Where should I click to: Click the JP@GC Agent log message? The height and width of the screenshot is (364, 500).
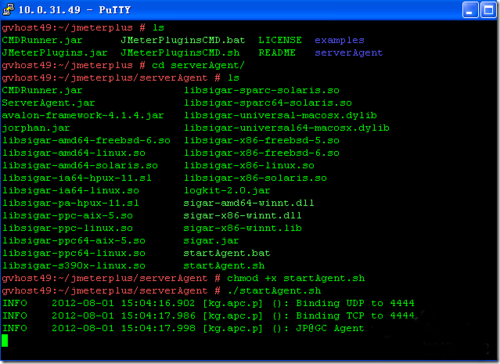(330, 328)
